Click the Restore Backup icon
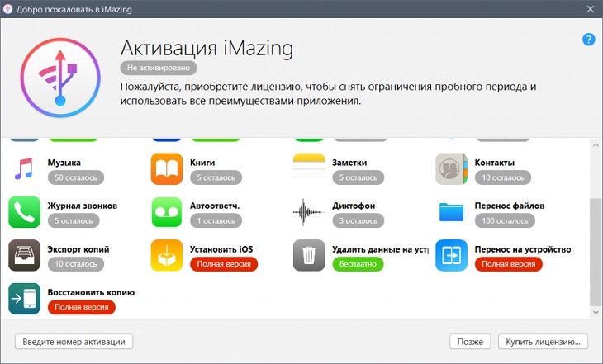 (24, 299)
